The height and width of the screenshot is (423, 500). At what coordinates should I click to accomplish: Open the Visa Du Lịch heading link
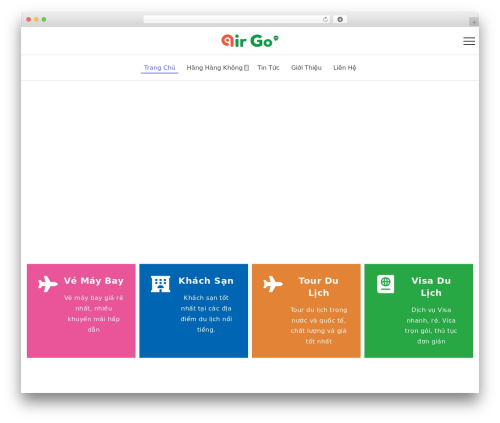431,287
